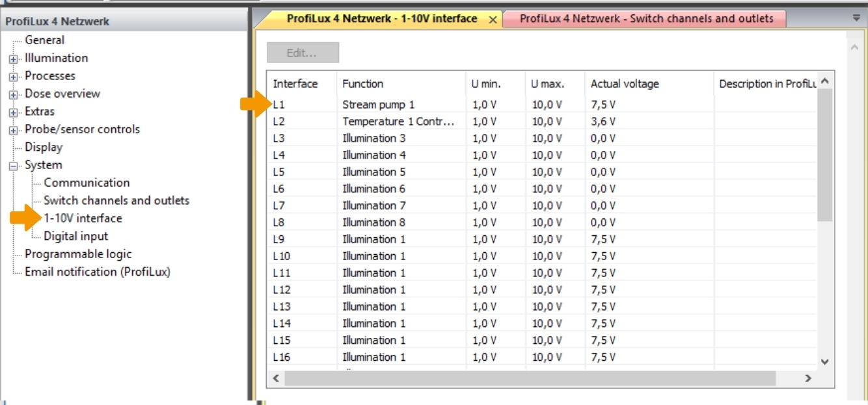
Task: Click the horizontal scroll left arrow
Action: [276, 378]
